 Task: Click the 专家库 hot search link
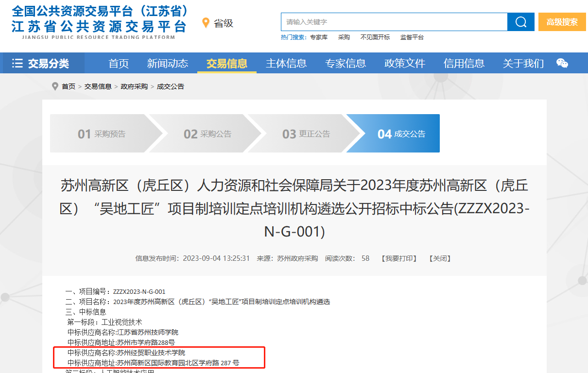pyautogui.click(x=319, y=37)
